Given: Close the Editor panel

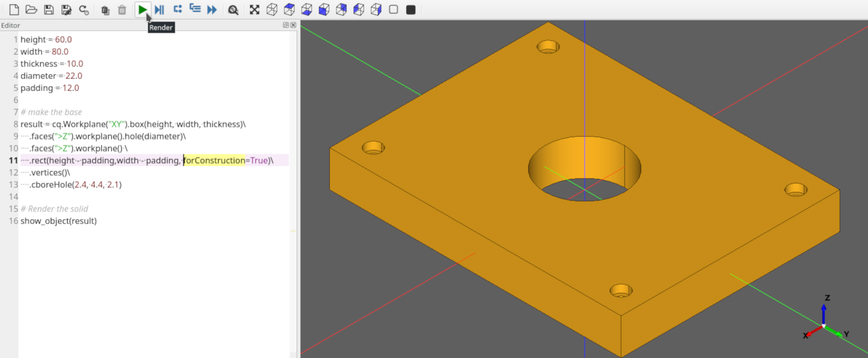Looking at the screenshot, I should pos(293,25).
